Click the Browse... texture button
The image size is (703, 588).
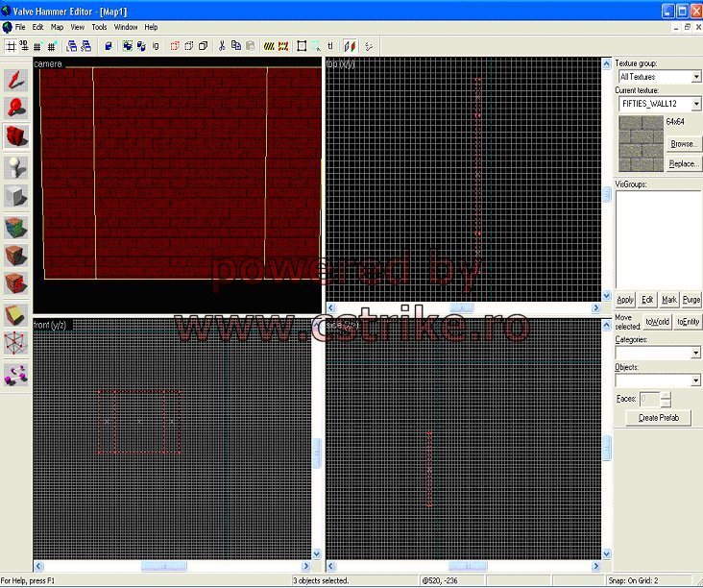pyautogui.click(x=684, y=143)
